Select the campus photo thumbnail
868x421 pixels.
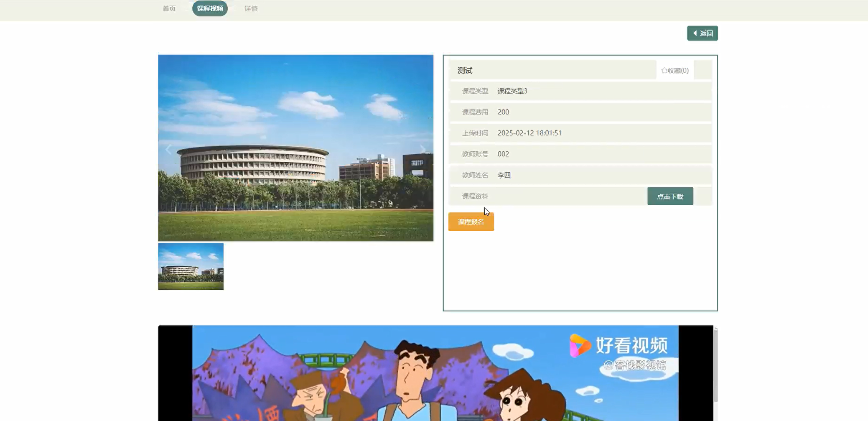point(191,266)
